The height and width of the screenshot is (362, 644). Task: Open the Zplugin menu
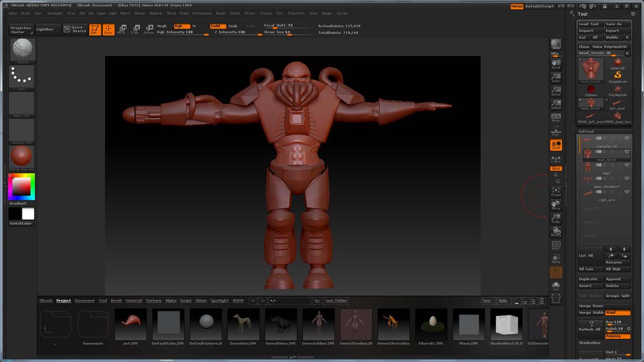(327, 14)
